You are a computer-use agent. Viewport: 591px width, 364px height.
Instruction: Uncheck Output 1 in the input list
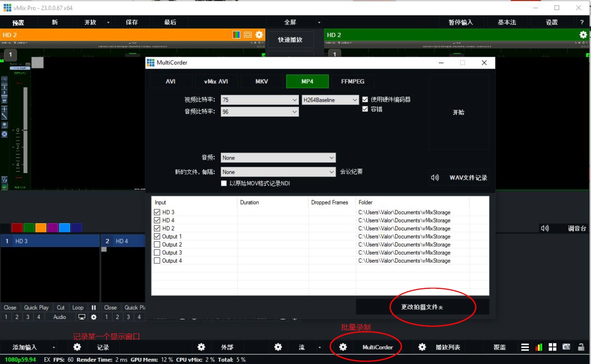(157, 236)
